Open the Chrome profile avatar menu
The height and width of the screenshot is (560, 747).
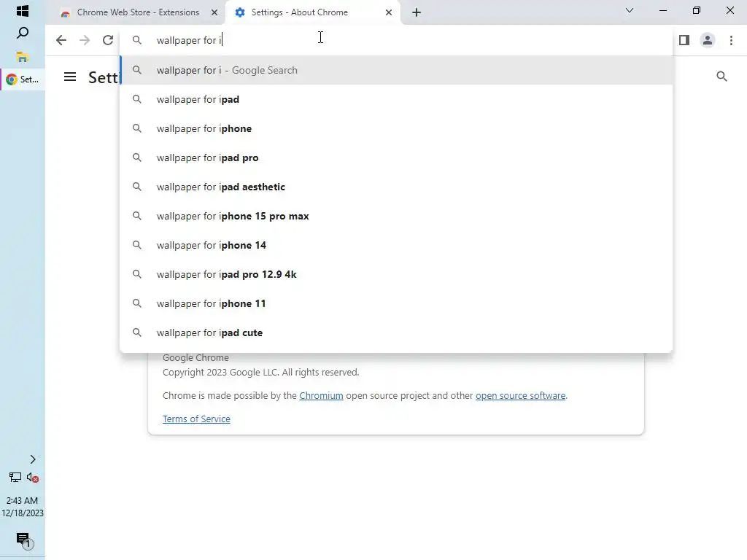pyautogui.click(x=708, y=41)
